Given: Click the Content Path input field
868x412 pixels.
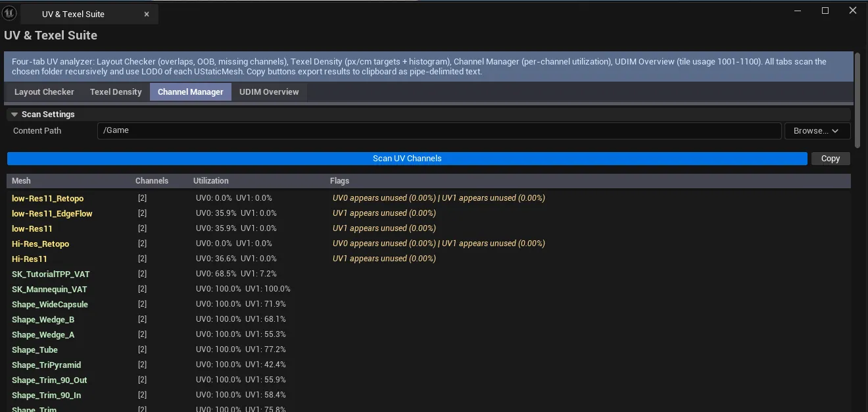Looking at the screenshot, I should click(x=439, y=130).
